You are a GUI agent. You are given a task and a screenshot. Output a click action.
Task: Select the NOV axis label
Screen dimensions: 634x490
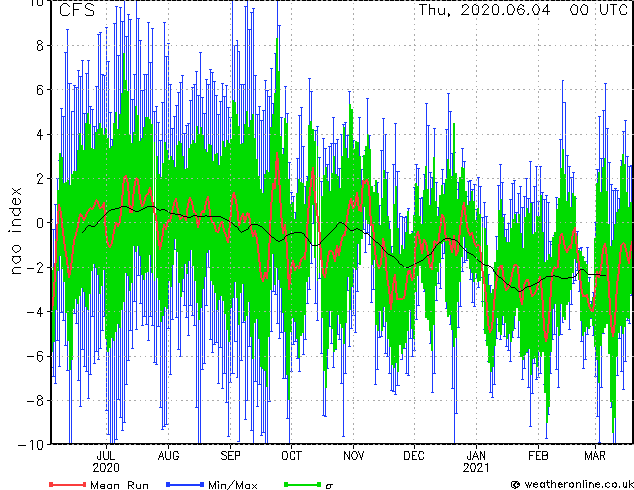353,456
